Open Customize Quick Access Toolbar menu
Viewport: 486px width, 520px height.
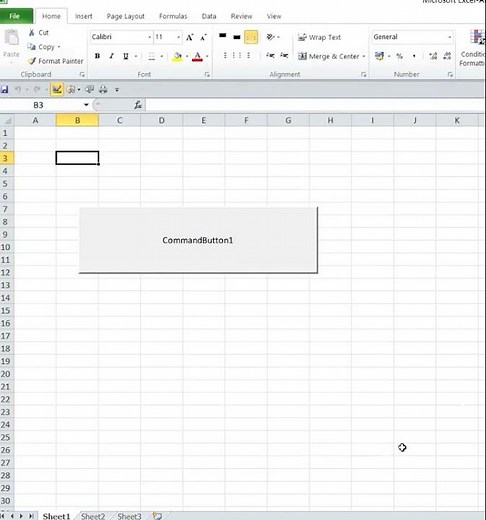[117, 90]
